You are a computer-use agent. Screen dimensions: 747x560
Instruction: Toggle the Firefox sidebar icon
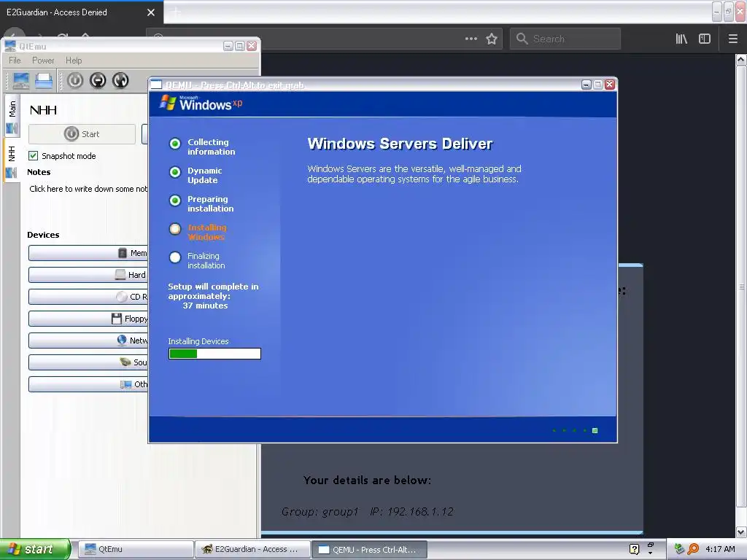click(x=705, y=39)
